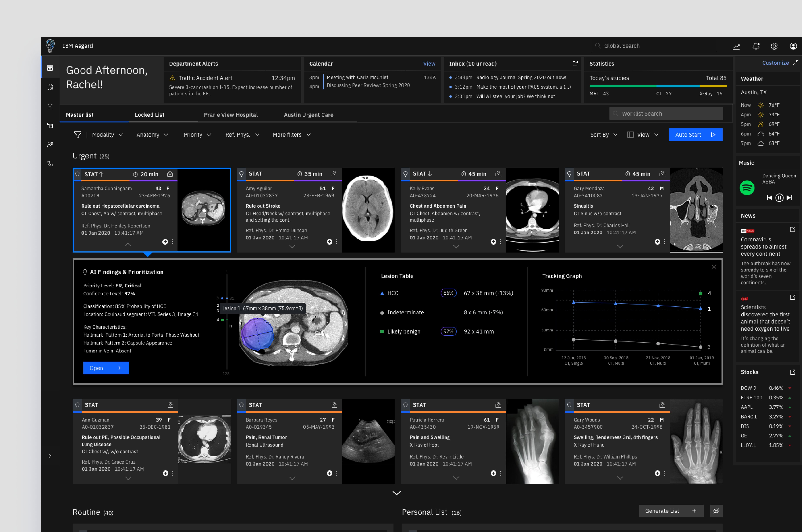802x532 pixels.
Task: Open the Priority filter dropdown
Action: [197, 135]
